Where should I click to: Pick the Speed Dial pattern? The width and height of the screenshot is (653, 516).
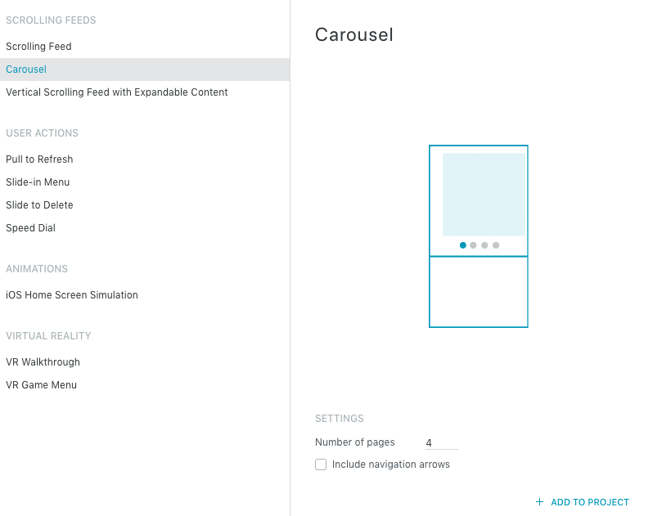pos(31,228)
